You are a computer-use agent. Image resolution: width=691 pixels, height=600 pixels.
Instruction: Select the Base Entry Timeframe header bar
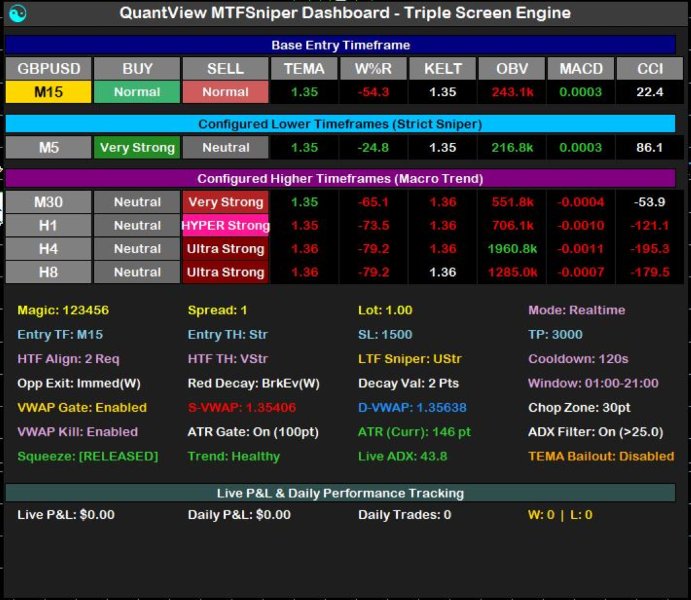(340, 45)
